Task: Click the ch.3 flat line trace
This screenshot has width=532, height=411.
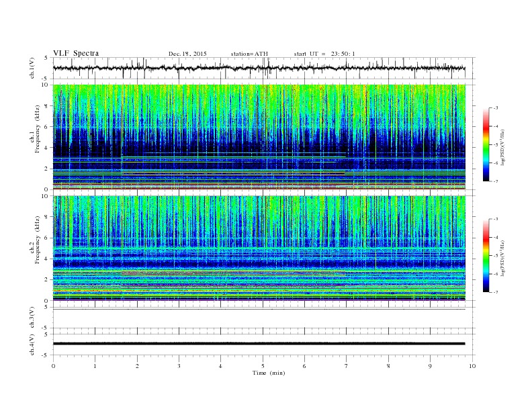Action: [x=259, y=310]
